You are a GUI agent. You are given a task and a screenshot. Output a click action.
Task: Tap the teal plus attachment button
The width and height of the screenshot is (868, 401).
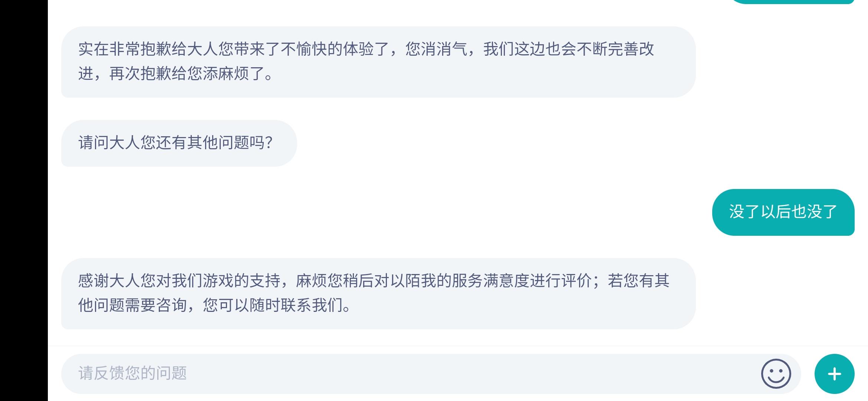click(834, 374)
